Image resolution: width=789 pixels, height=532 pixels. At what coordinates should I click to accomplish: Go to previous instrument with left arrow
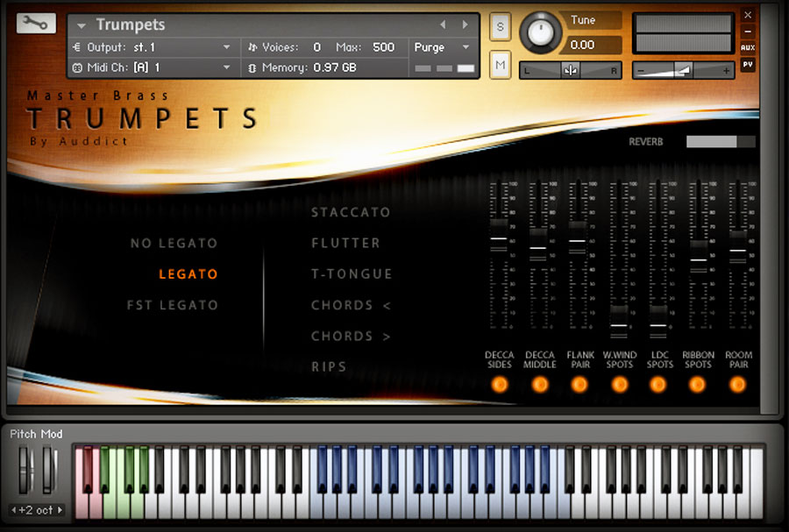pos(443,25)
